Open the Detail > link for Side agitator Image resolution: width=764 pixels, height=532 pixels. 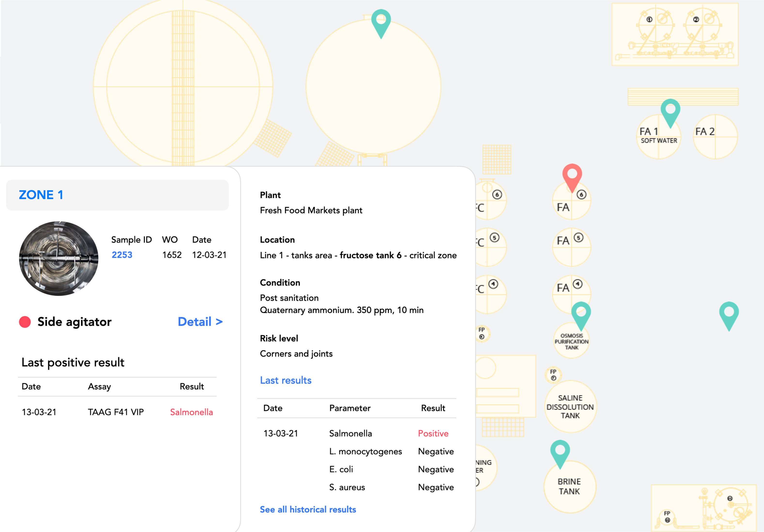coord(200,322)
